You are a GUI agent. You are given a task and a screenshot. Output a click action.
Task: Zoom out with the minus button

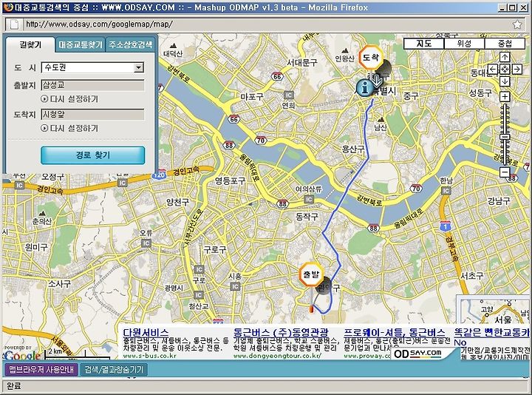tap(505, 172)
